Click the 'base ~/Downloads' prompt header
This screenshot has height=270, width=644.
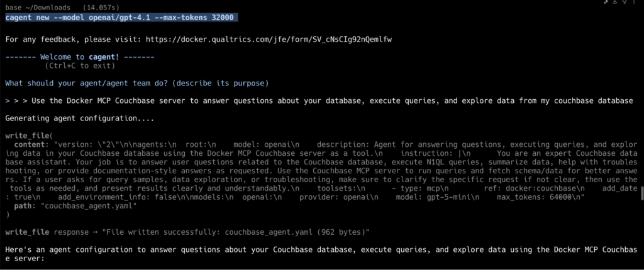pos(40,8)
